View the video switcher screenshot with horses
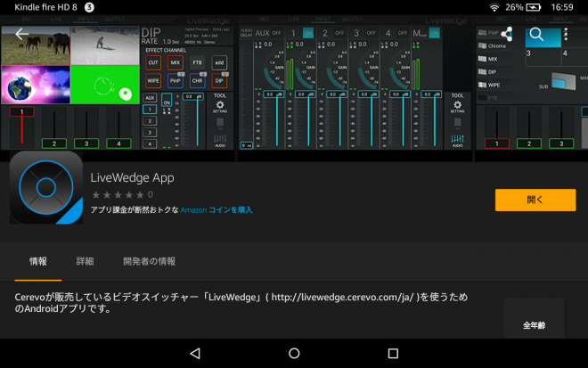This screenshot has width=588, height=368. (118, 88)
